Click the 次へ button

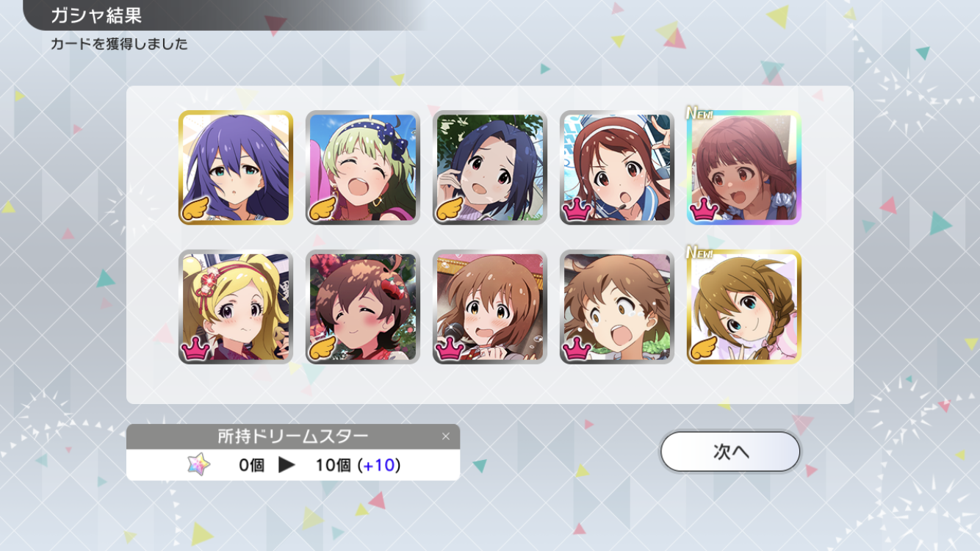[x=730, y=451]
